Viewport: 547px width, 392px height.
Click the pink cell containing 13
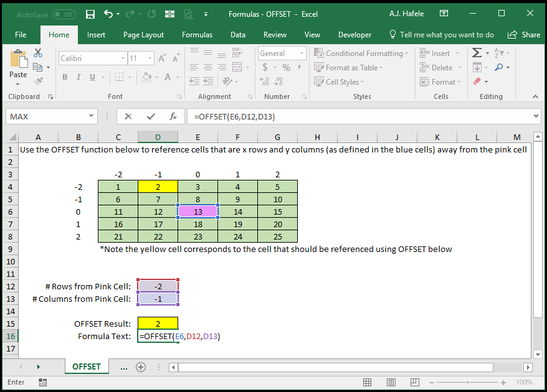[197, 212]
